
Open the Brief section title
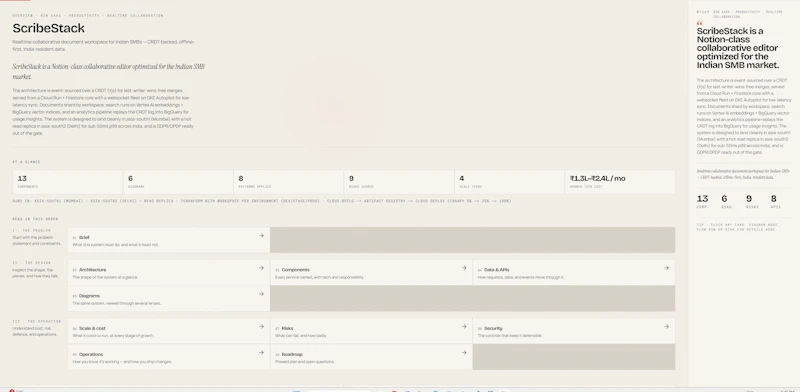click(x=84, y=237)
